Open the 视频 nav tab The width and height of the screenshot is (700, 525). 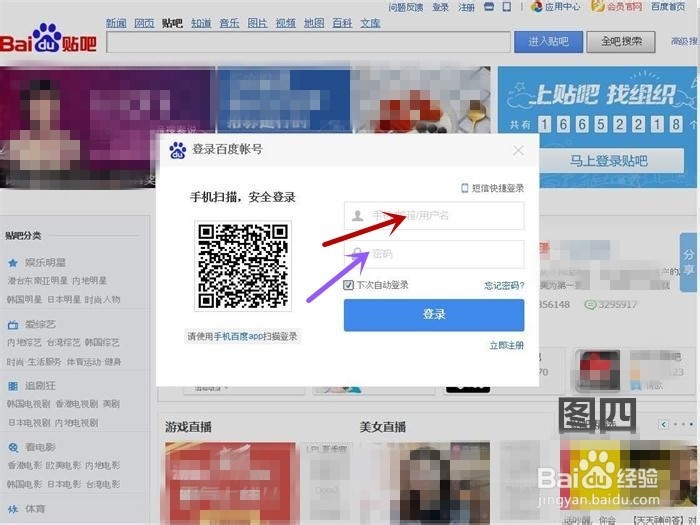[x=286, y=23]
